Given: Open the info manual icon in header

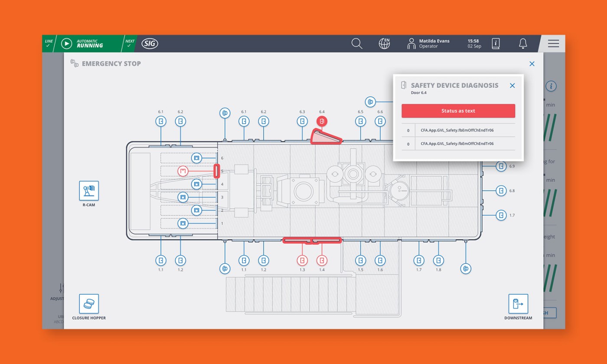Looking at the screenshot, I should coord(496,43).
